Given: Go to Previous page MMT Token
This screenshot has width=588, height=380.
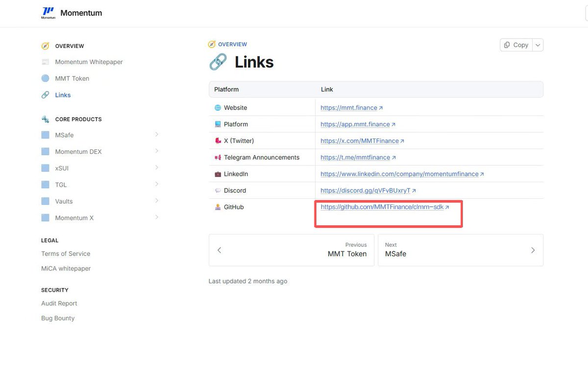Looking at the screenshot, I should coord(292,250).
